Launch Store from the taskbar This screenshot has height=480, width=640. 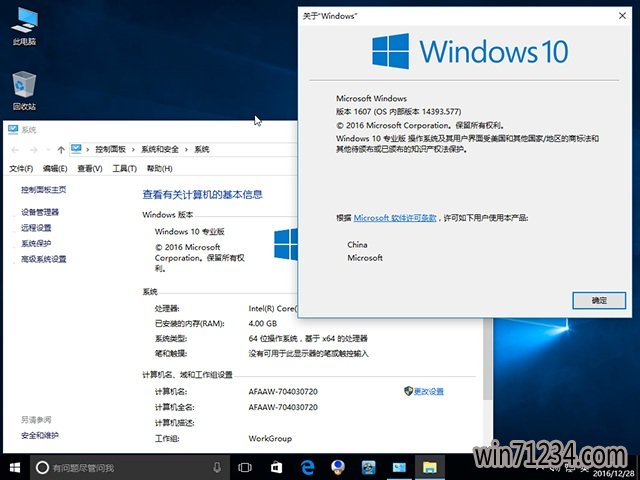(276, 467)
